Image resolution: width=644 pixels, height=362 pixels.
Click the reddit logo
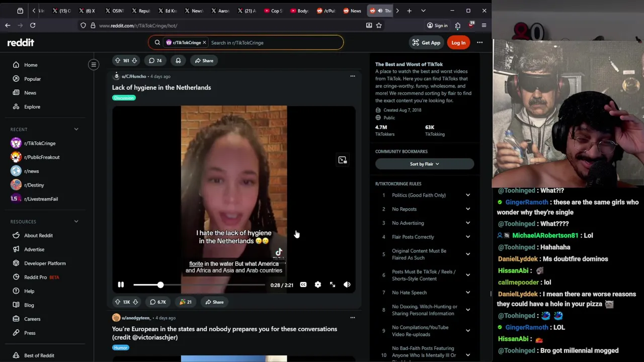[21, 43]
